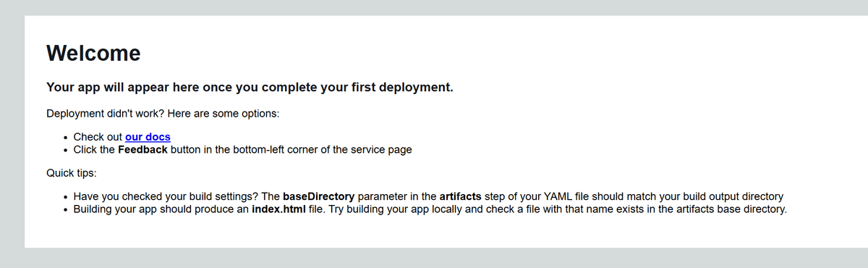Click the bullet before "Have you checked"
The image size is (868, 268).
click(x=66, y=197)
